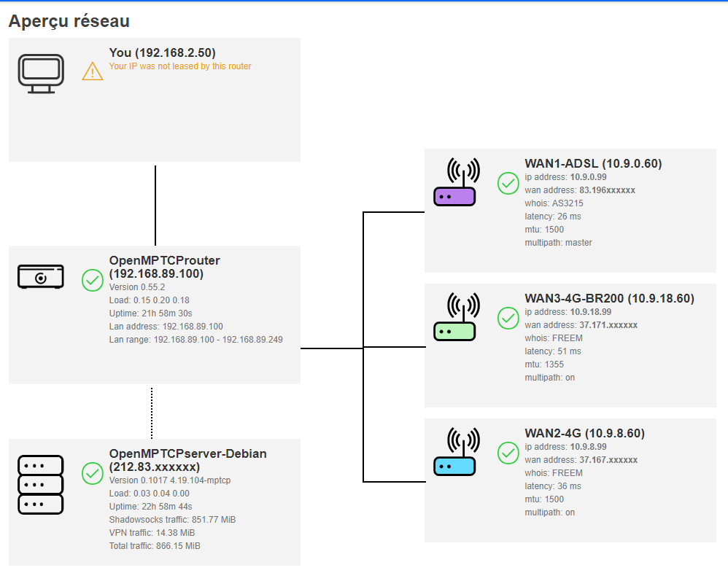
Task: Toggle the status check on WAN2-4G
Action: point(508,453)
